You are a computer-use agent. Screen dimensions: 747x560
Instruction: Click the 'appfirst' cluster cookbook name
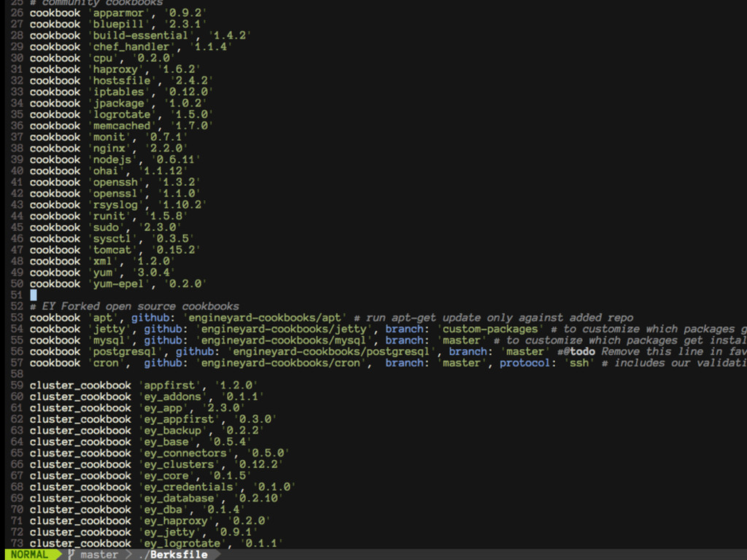click(x=169, y=385)
